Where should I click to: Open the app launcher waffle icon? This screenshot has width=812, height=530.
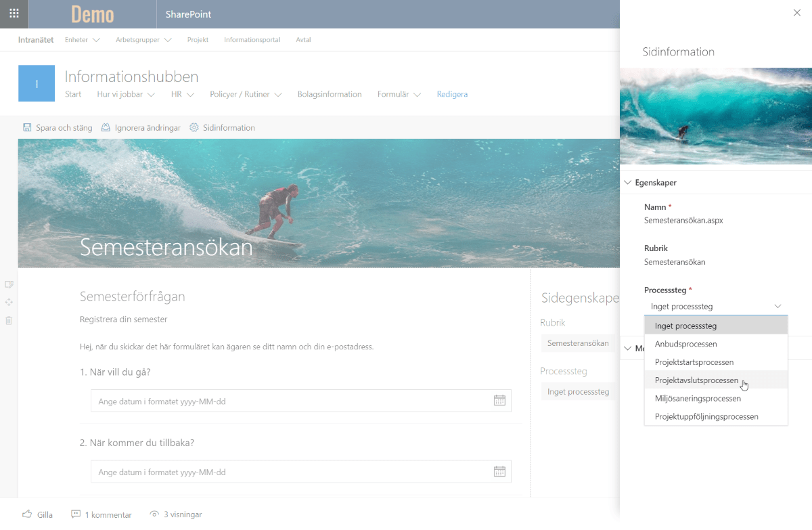[x=14, y=14]
